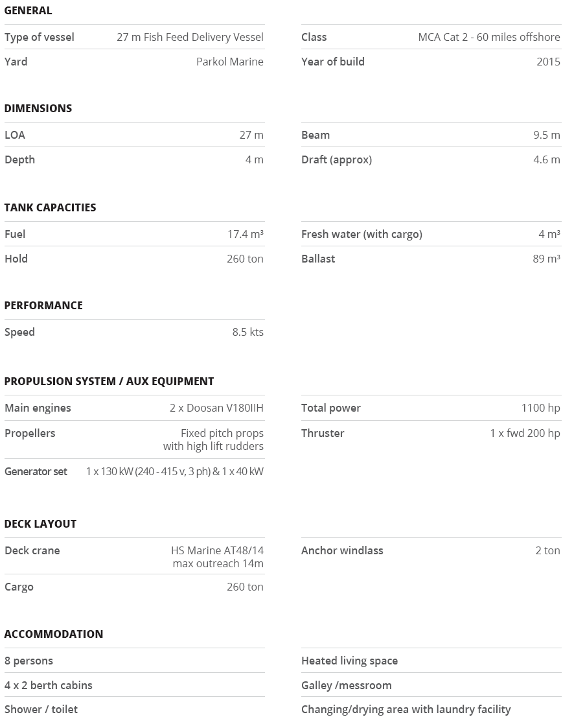Image resolution: width=574 pixels, height=728 pixels.
Task: Select the 2015 year of build value
Action: coord(548,62)
